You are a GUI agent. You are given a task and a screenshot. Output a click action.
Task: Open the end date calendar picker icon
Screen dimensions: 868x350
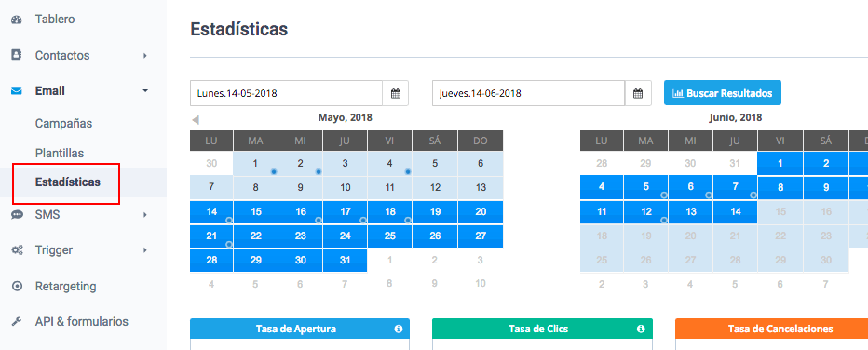638,93
